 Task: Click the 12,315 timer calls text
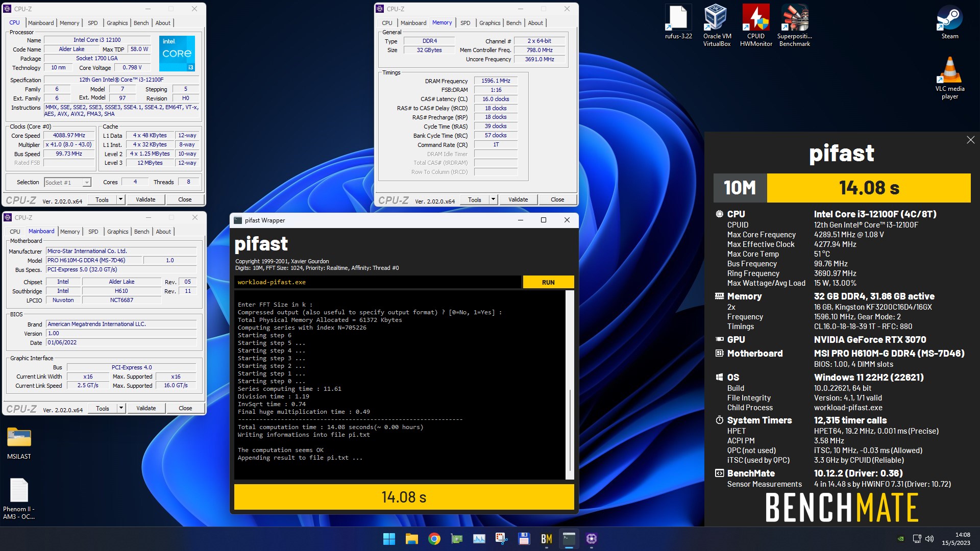pos(850,420)
